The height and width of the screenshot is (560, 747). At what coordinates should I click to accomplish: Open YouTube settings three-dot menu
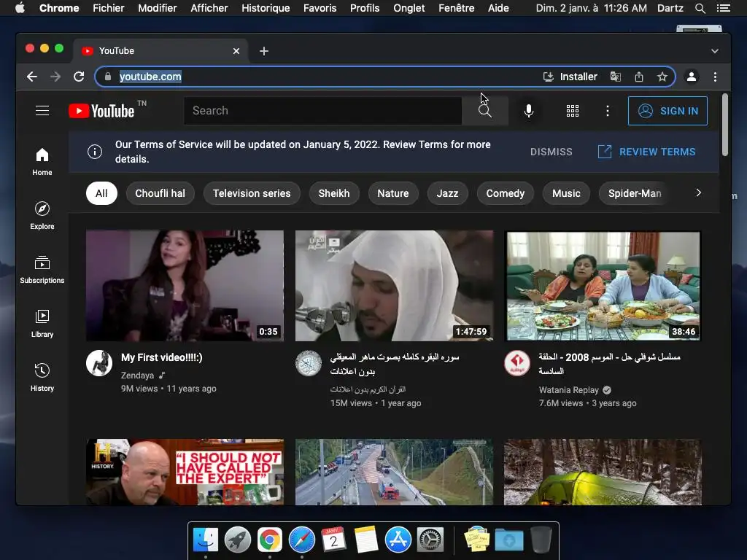608,111
